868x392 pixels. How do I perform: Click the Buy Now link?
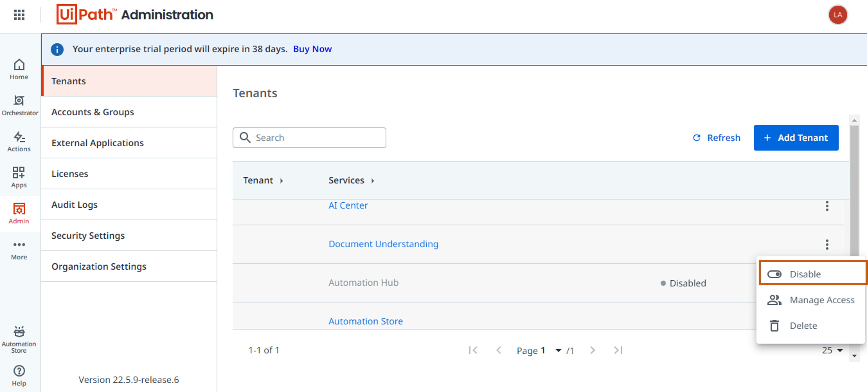click(x=312, y=49)
